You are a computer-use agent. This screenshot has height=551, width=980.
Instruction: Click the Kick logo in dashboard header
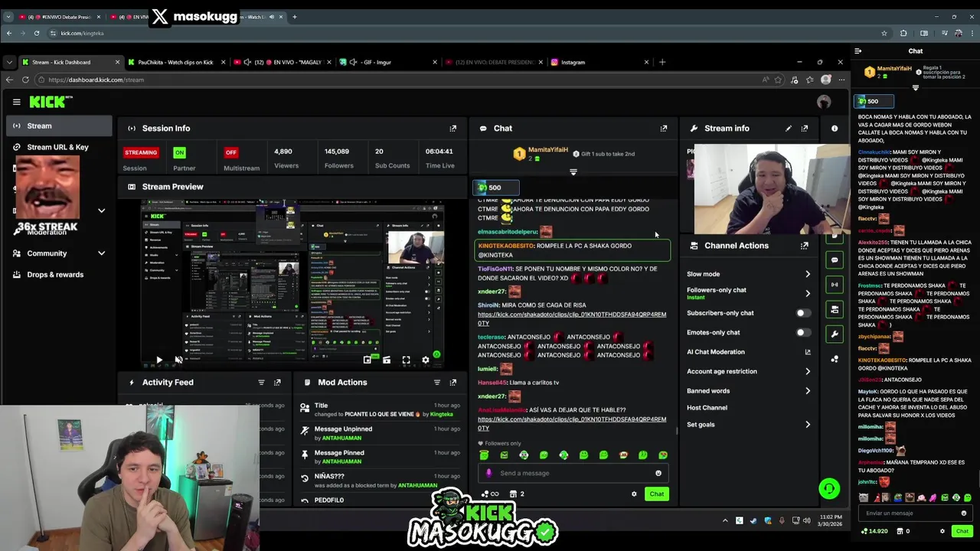(51, 102)
